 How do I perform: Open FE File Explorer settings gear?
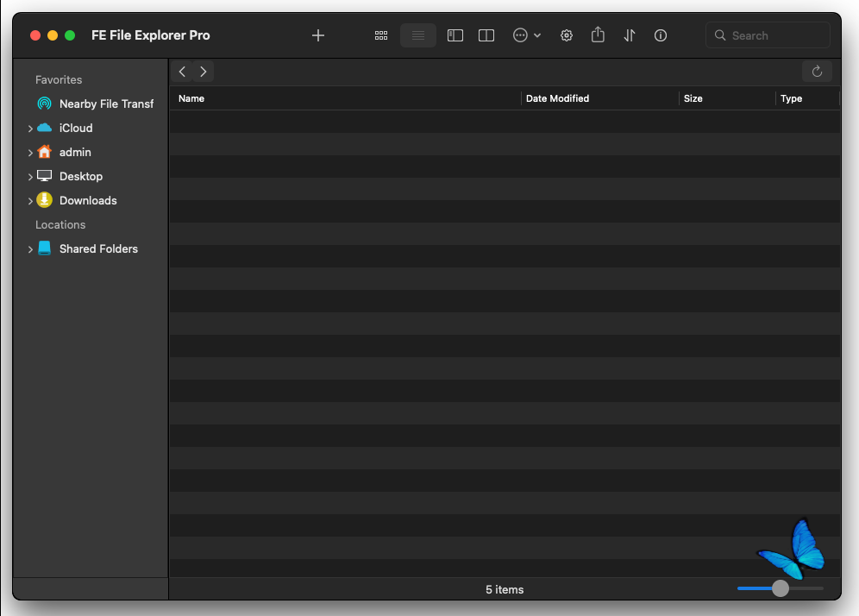click(x=567, y=35)
